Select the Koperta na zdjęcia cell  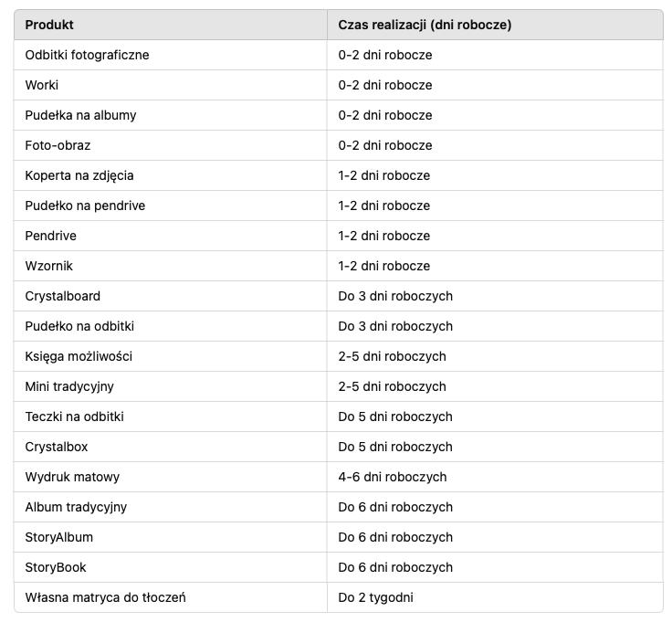(79, 175)
